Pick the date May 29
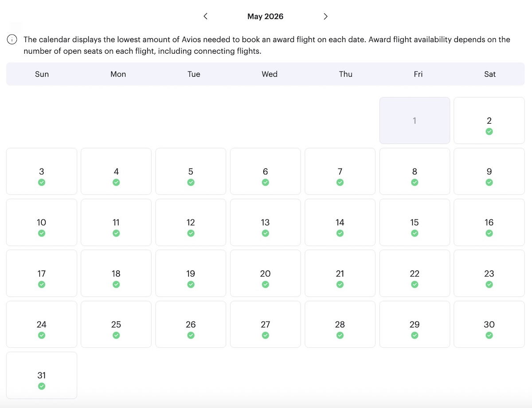The width and height of the screenshot is (532, 408). 415,324
